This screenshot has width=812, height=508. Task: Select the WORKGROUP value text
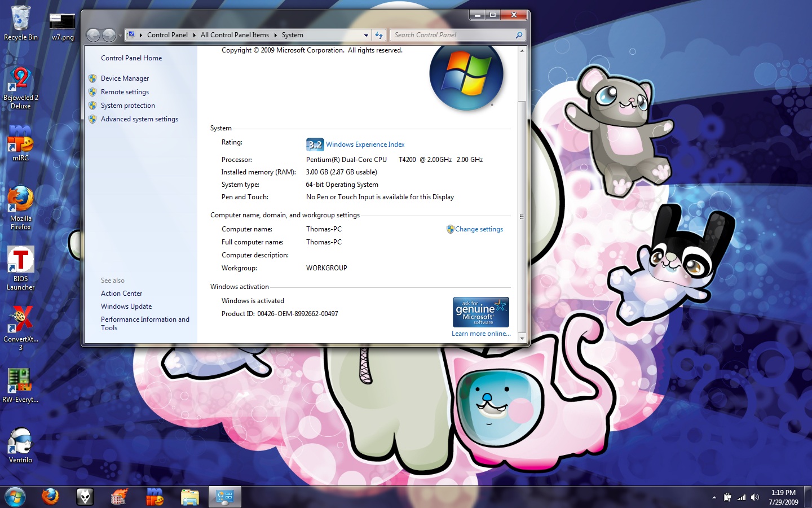(x=326, y=268)
